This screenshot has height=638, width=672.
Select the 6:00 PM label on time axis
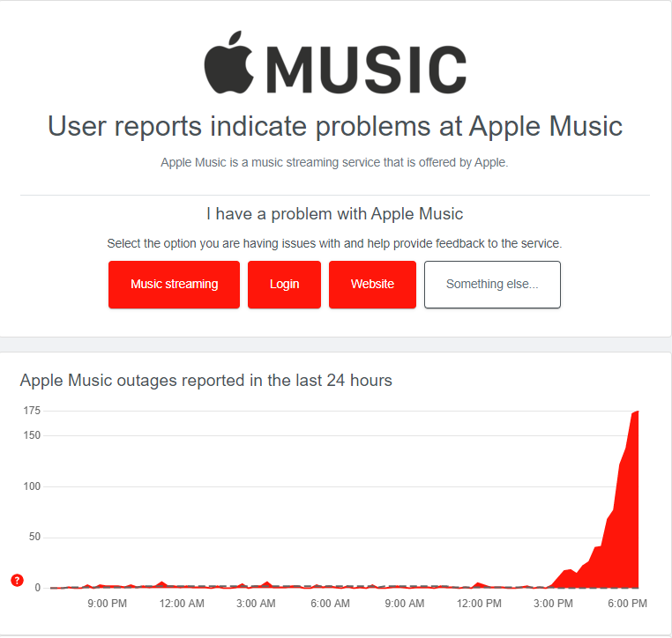coord(627,604)
